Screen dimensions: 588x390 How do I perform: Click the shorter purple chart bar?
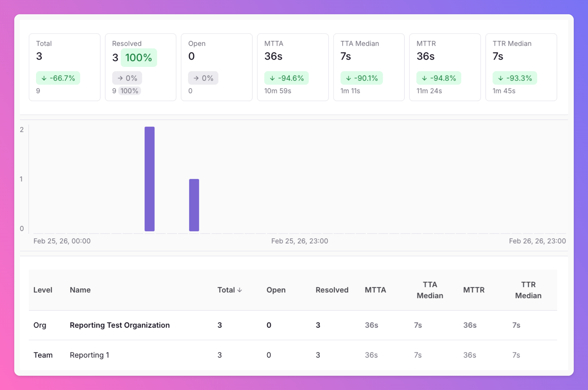coord(194,205)
